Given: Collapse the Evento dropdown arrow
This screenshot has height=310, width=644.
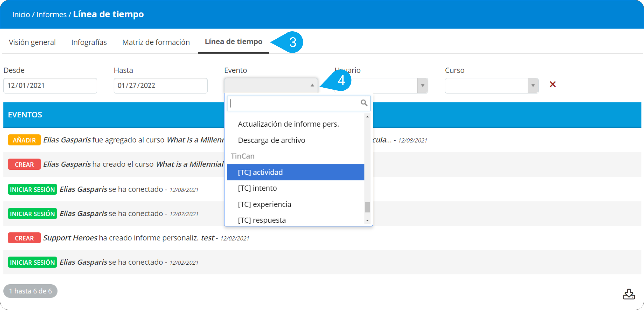Looking at the screenshot, I should (312, 85).
